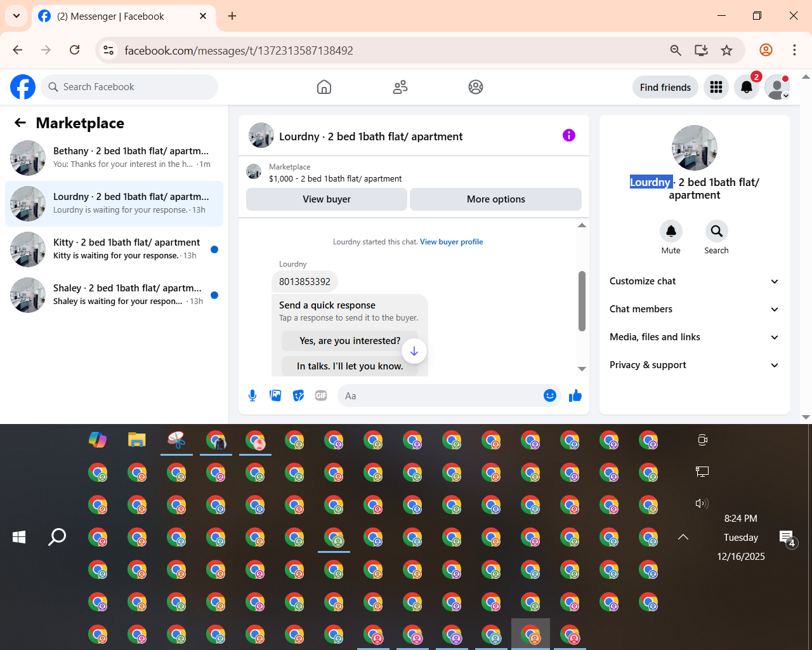The image size is (812, 650).
Task: Mute the Lourdny conversation
Action: tap(671, 231)
